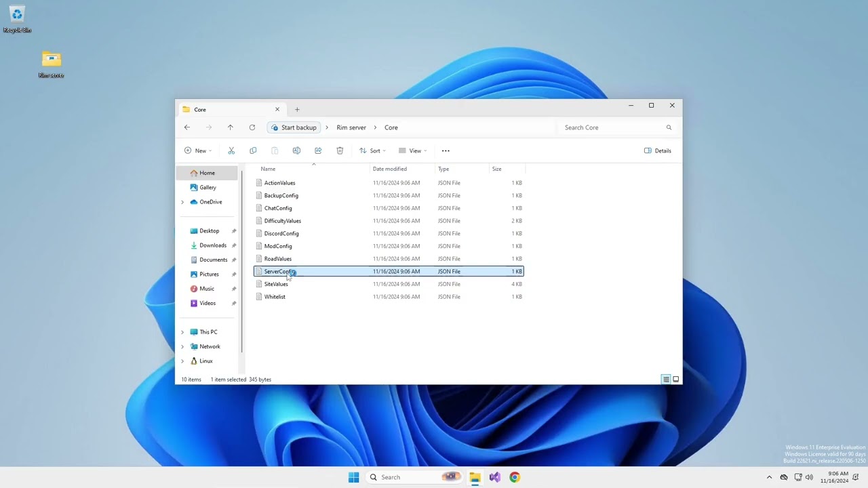
Task: Open Desktop quick access folder
Action: 208,231
